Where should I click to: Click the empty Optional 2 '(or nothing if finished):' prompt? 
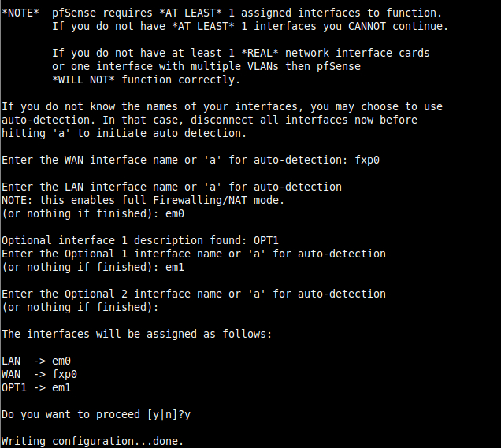click(80, 307)
